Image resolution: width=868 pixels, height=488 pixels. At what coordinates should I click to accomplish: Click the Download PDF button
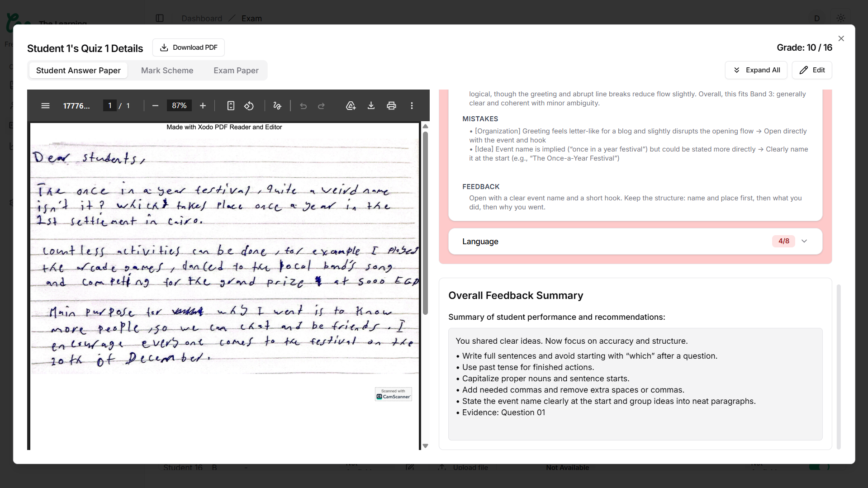tap(189, 47)
